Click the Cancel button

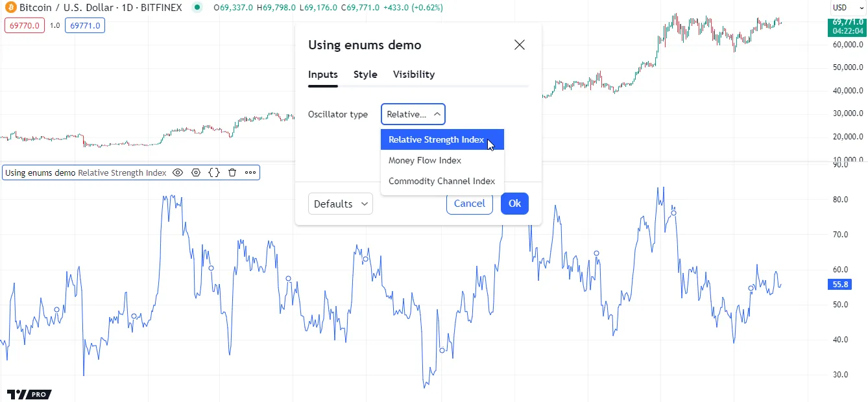pos(469,204)
